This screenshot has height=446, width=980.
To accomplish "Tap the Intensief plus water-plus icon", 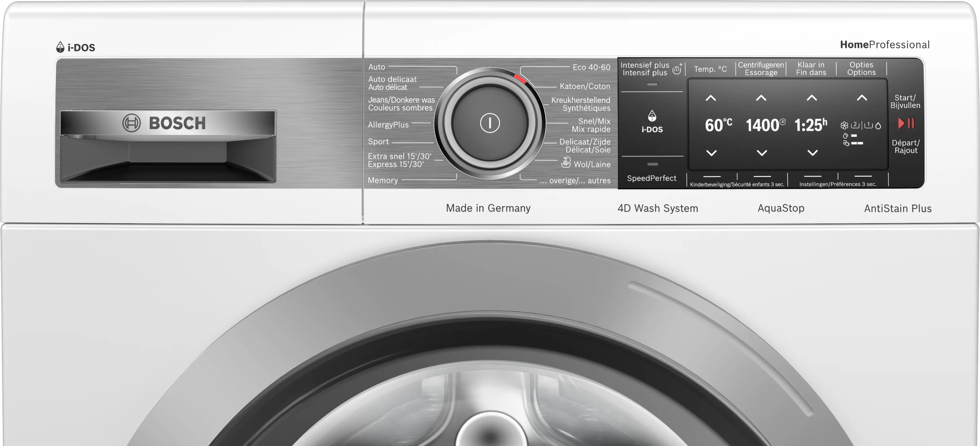I will 677,69.
